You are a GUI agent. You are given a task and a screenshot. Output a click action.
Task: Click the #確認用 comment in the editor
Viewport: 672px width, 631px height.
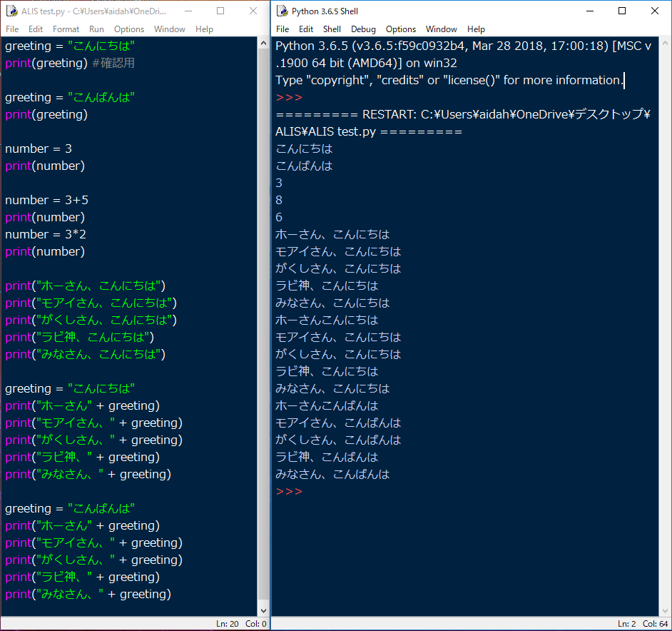113,64
